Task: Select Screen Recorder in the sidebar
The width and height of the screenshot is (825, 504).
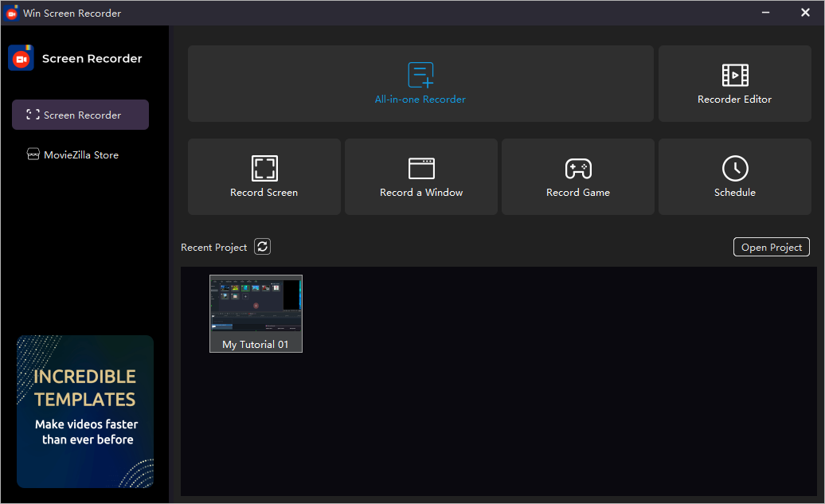Action: tap(80, 115)
